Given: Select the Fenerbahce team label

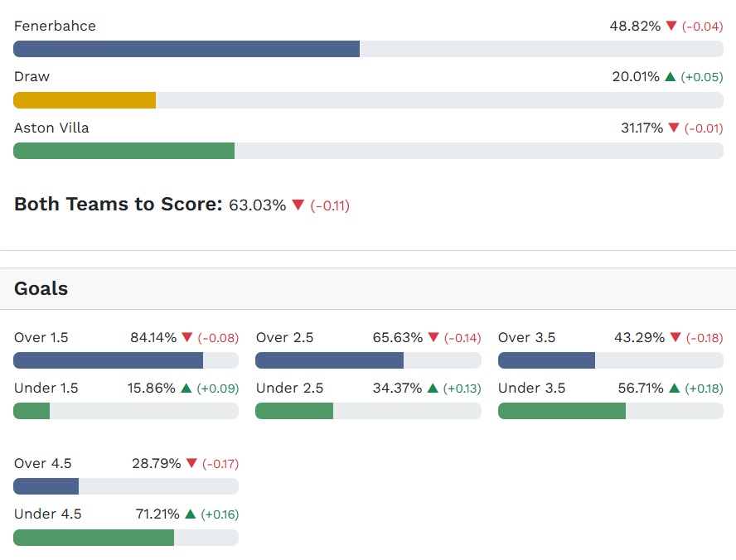Looking at the screenshot, I should click(55, 27).
